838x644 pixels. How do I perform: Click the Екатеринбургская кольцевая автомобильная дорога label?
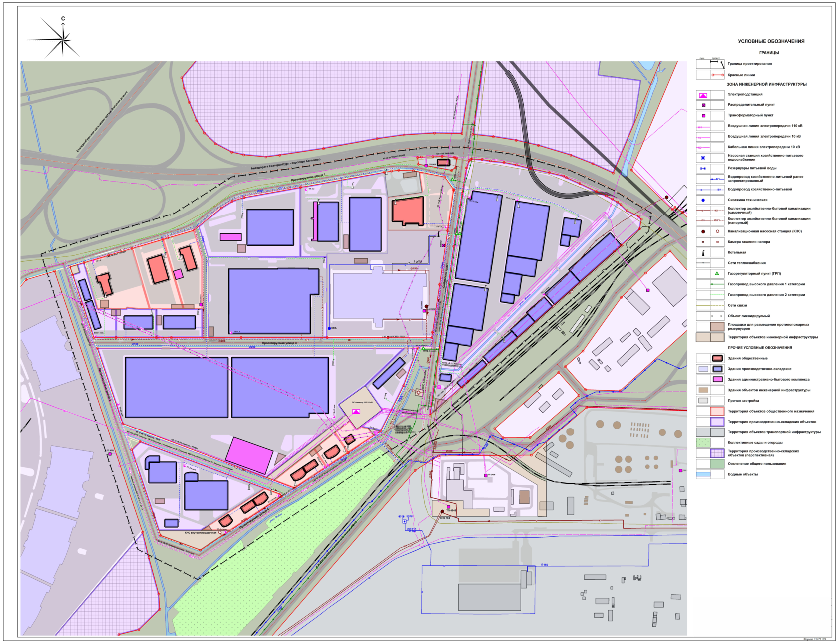[102, 122]
